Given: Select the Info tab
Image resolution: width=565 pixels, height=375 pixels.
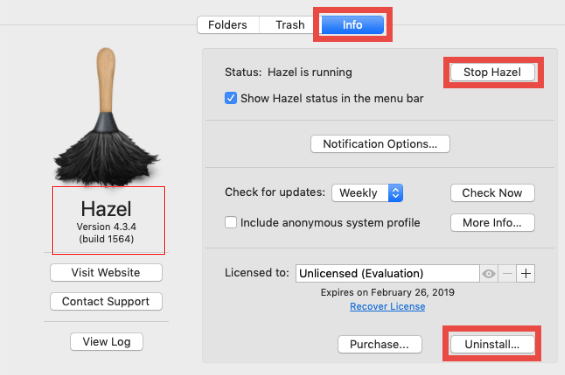Looking at the screenshot, I should point(352,25).
